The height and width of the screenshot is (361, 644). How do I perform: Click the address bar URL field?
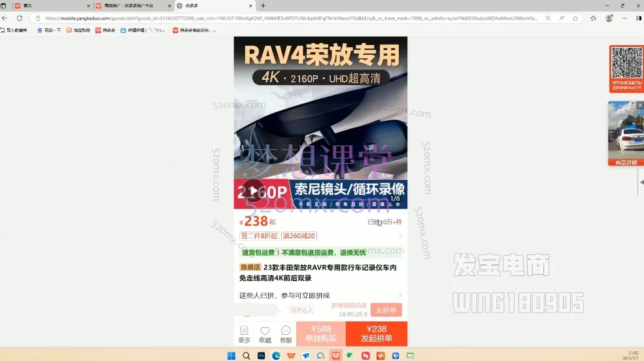click(291, 18)
